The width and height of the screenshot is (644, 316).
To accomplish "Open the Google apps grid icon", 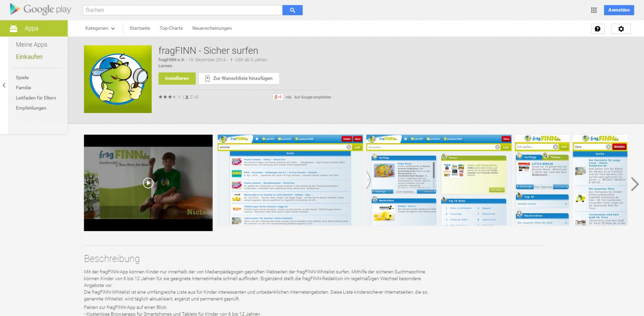I will (x=594, y=10).
